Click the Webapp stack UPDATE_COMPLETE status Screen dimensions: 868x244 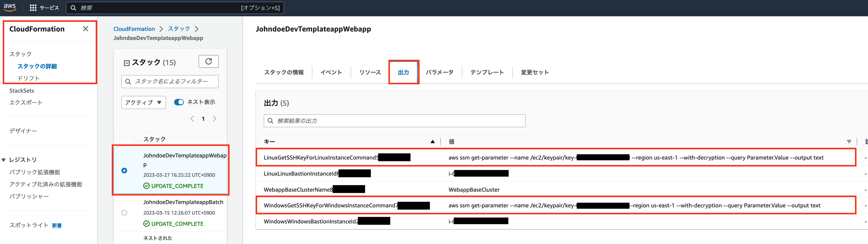pos(174,186)
